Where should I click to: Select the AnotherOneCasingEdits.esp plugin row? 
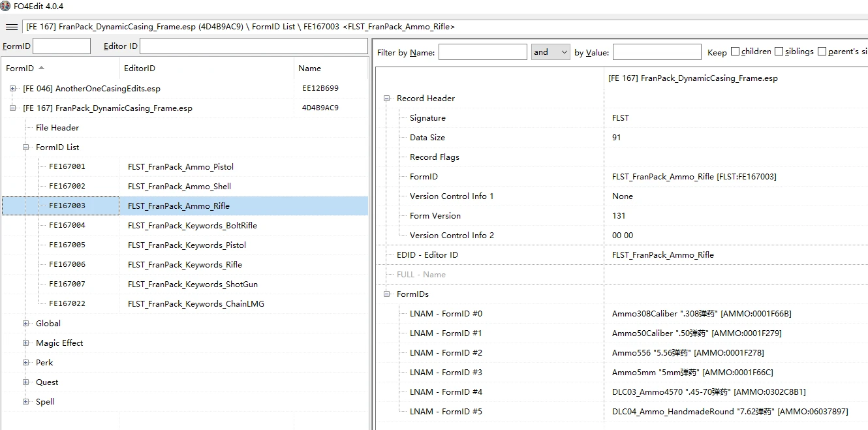(x=185, y=88)
